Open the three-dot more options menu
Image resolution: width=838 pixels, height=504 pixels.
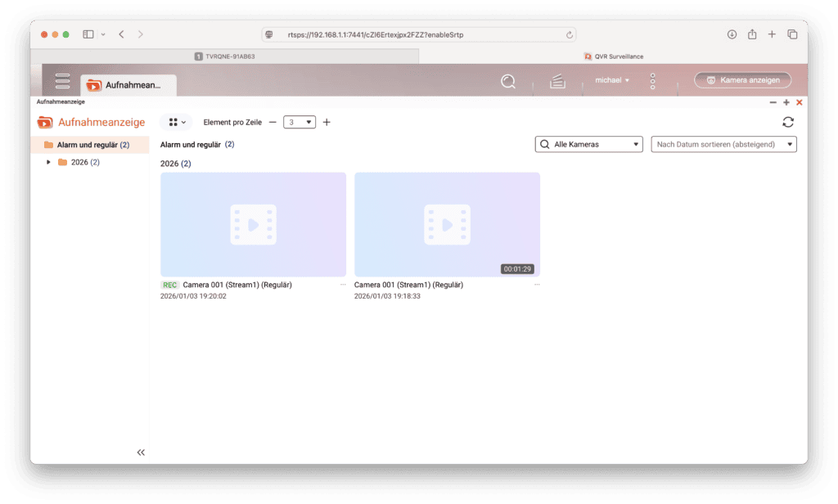[x=652, y=81]
